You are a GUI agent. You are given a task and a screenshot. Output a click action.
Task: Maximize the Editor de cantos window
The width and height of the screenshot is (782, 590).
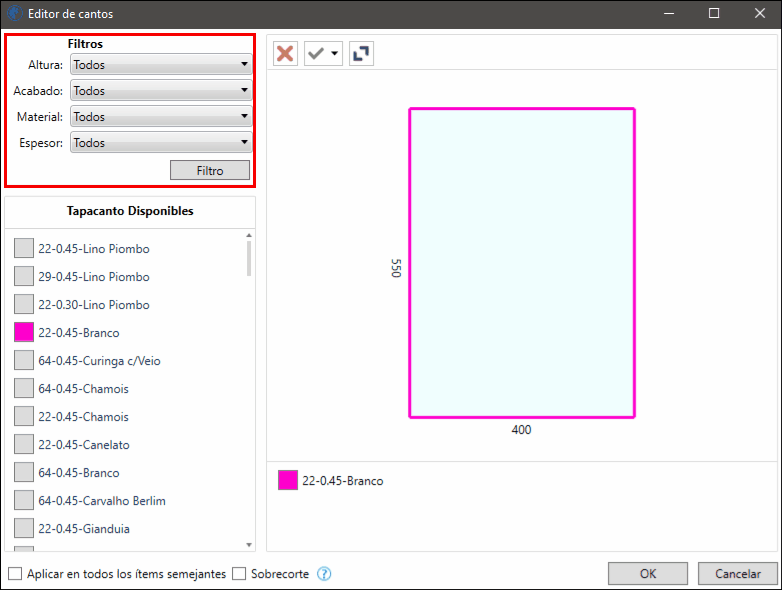tap(714, 13)
